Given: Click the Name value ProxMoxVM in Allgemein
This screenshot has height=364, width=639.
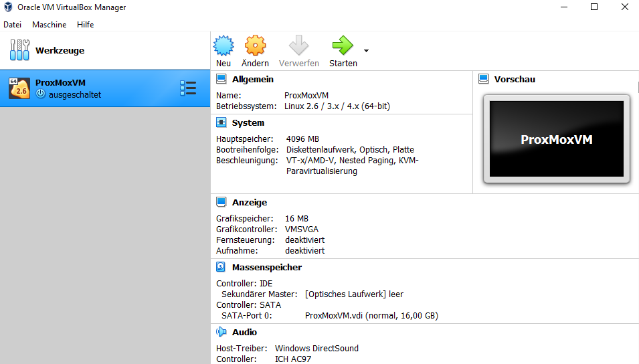Looking at the screenshot, I should [x=306, y=96].
